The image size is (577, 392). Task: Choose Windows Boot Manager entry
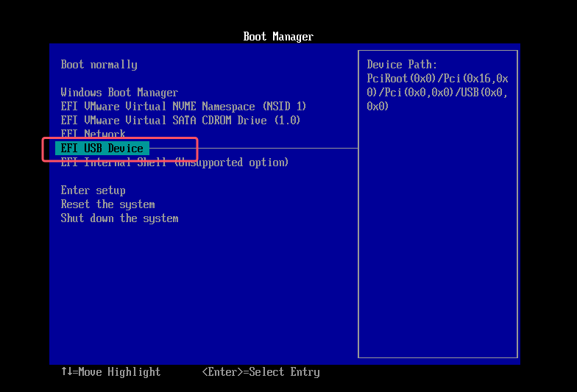pyautogui.click(x=119, y=93)
